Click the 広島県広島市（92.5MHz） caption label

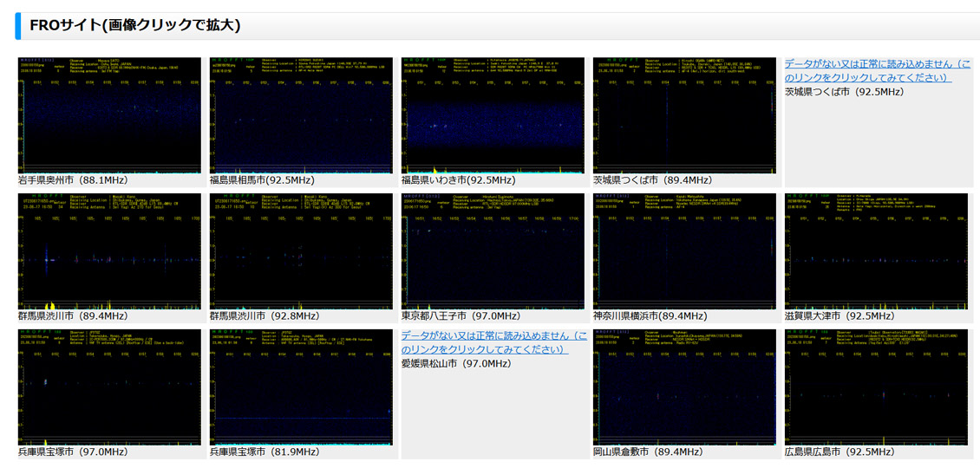[x=839, y=452]
